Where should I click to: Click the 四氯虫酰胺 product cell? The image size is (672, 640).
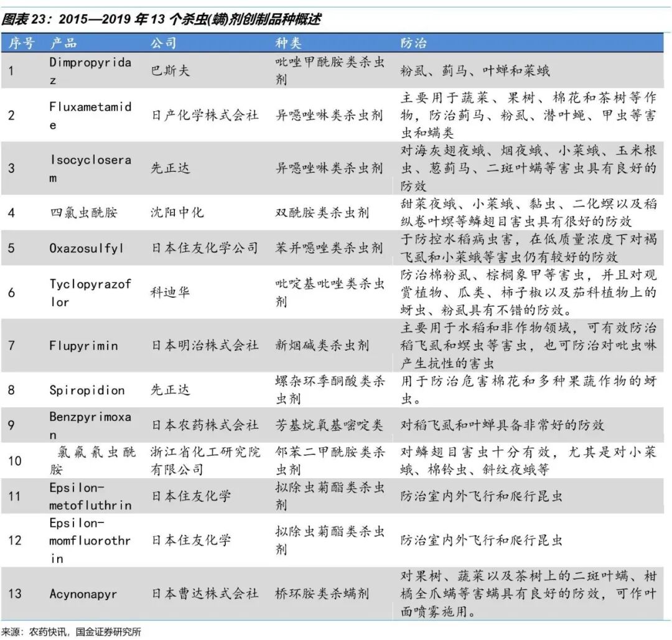(83, 213)
